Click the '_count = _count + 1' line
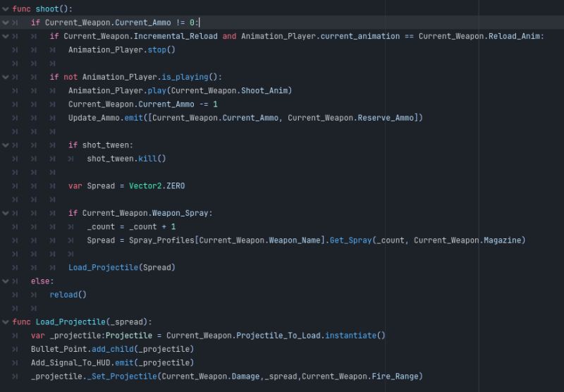The width and height of the screenshot is (564, 392). [x=131, y=227]
